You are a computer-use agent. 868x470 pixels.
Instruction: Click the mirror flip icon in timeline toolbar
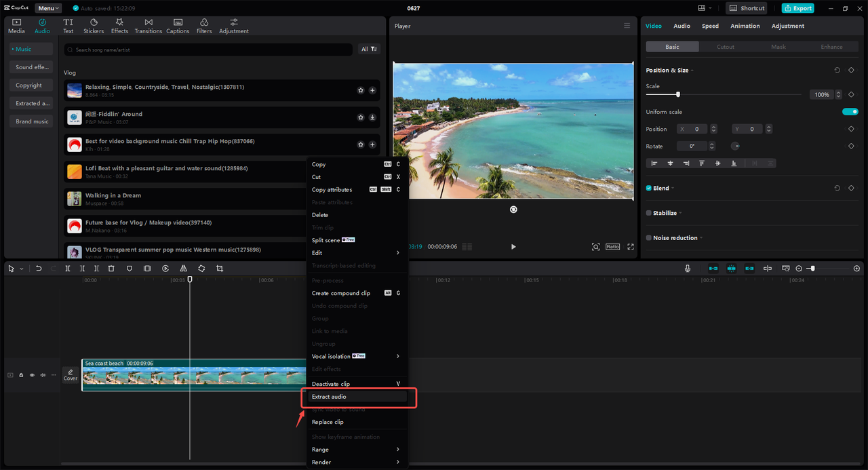point(183,269)
